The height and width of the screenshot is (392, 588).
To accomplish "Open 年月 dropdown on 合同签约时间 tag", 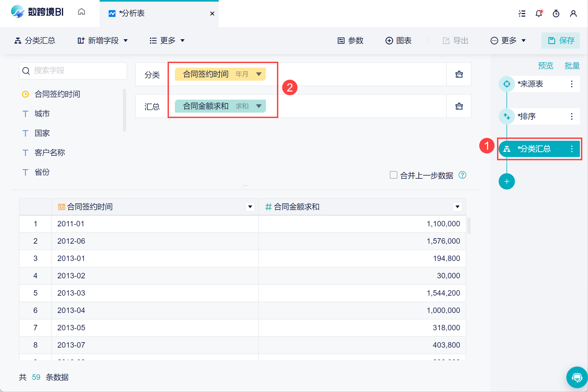I will pos(259,74).
